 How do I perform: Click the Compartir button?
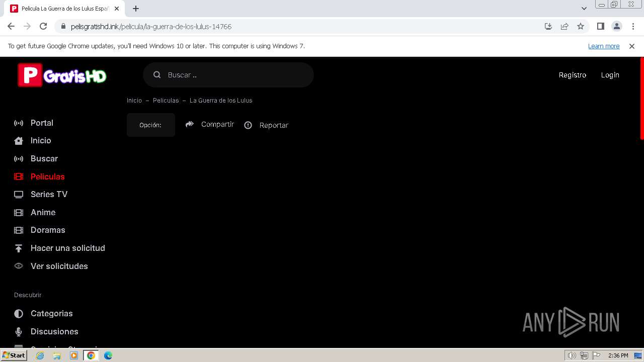(210, 124)
